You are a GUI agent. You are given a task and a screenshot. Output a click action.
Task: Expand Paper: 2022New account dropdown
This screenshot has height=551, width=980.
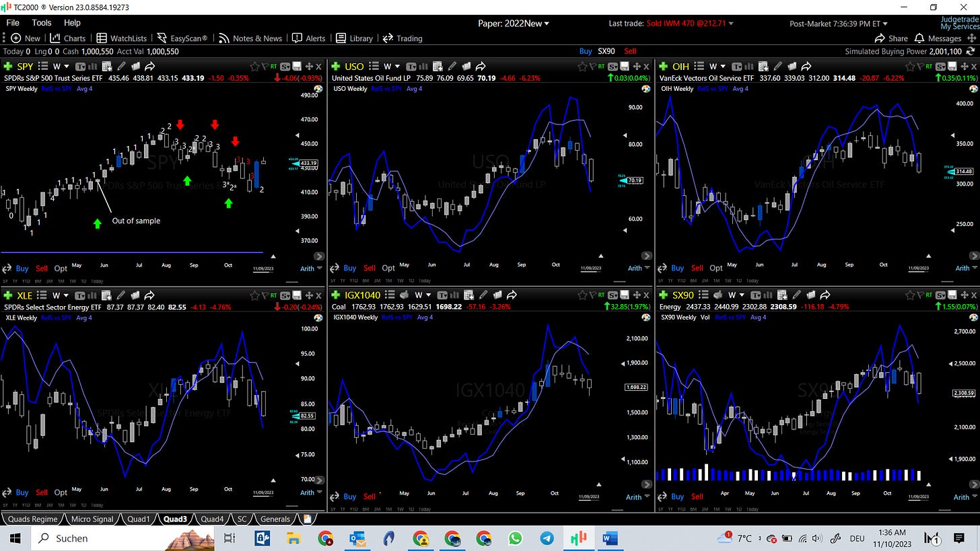[514, 24]
